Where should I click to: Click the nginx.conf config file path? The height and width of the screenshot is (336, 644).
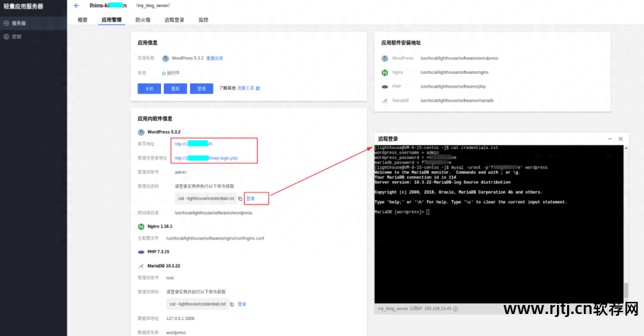click(215, 238)
